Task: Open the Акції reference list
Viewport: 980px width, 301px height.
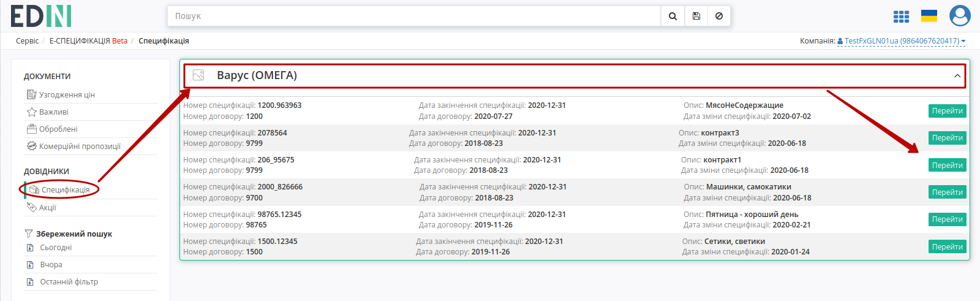Action: tap(48, 208)
